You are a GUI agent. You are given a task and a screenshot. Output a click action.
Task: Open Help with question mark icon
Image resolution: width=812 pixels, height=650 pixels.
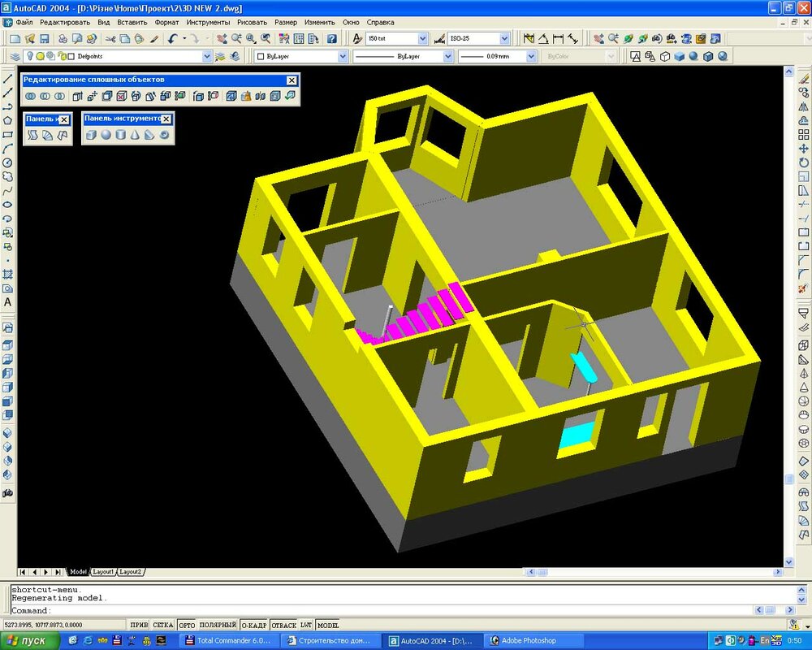(x=331, y=38)
